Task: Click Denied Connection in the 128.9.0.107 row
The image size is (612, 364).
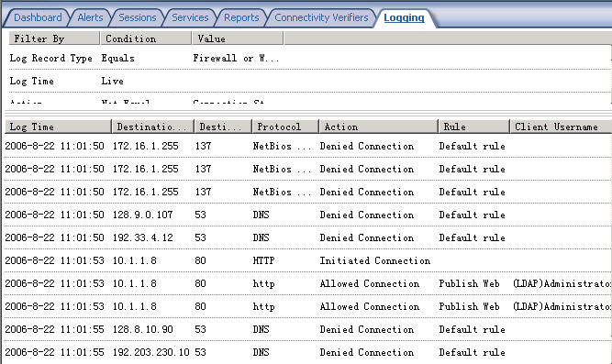Action: click(367, 215)
